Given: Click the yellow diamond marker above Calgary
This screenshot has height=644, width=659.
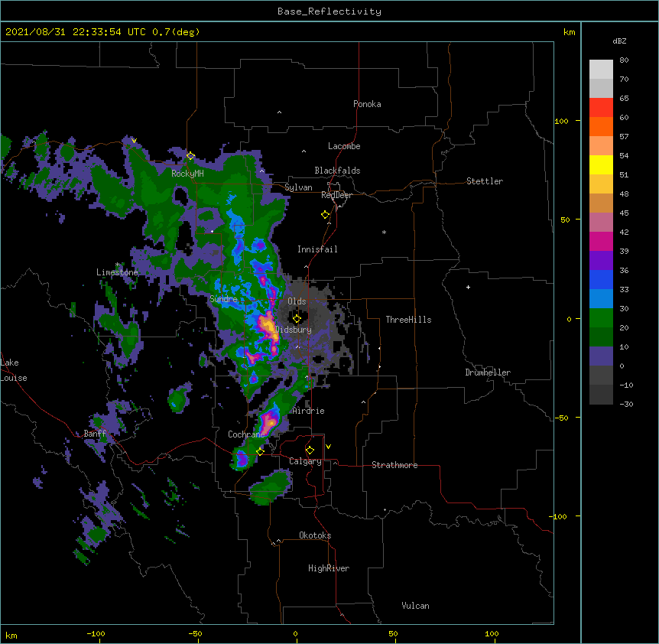Looking at the screenshot, I should pos(310,450).
